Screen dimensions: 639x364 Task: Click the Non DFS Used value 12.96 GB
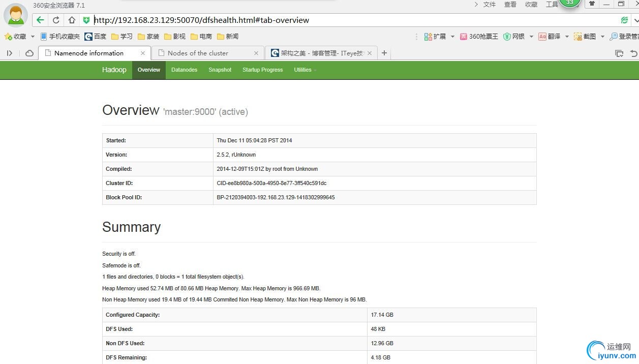[382, 343]
